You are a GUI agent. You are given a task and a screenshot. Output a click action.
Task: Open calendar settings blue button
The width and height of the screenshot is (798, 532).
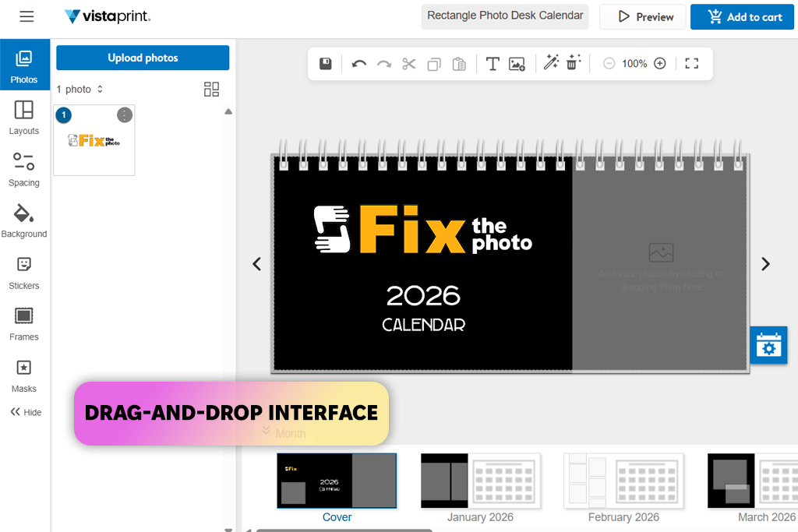(768, 345)
